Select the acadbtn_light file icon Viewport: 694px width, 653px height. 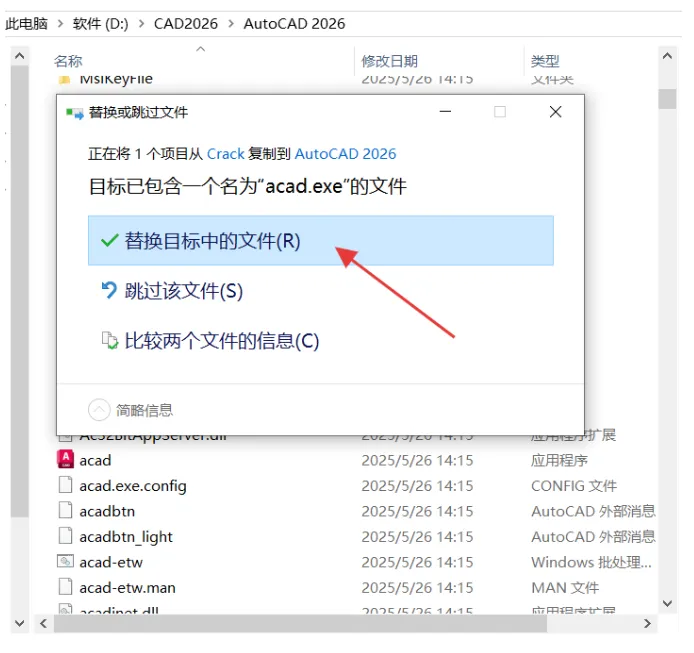(x=66, y=536)
